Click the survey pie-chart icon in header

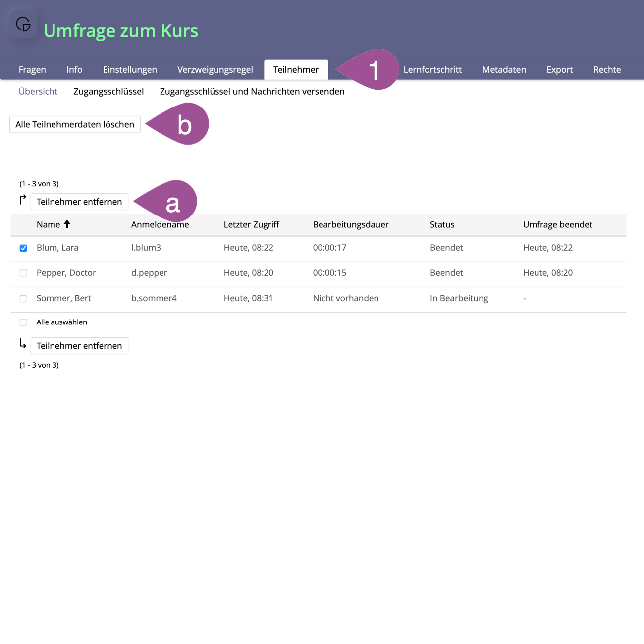coord(23,24)
